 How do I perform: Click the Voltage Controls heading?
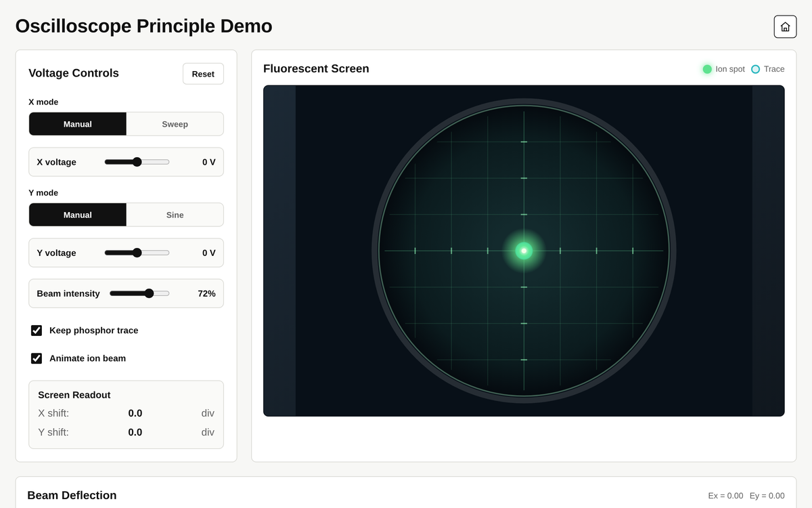pos(74,73)
